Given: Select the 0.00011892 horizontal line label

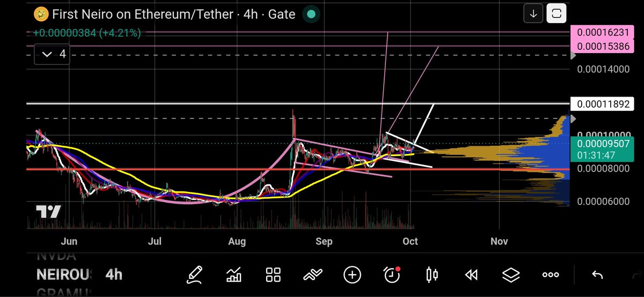Looking at the screenshot, I should [x=603, y=104].
